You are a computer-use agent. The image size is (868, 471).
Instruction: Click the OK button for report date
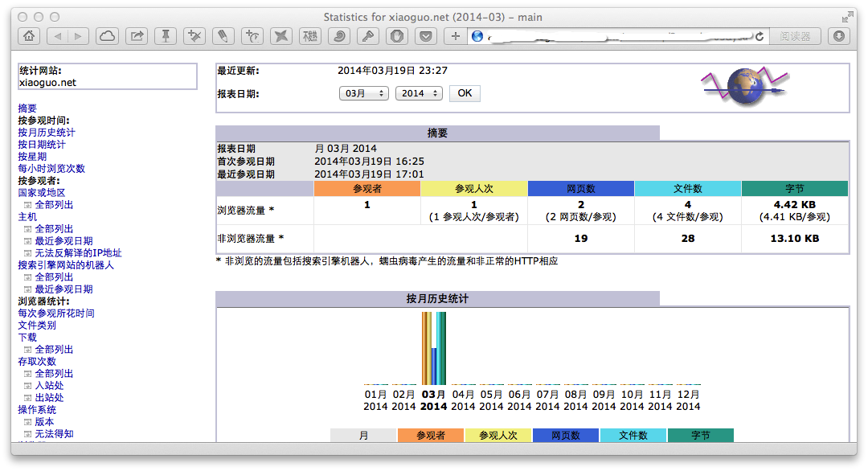coord(465,93)
